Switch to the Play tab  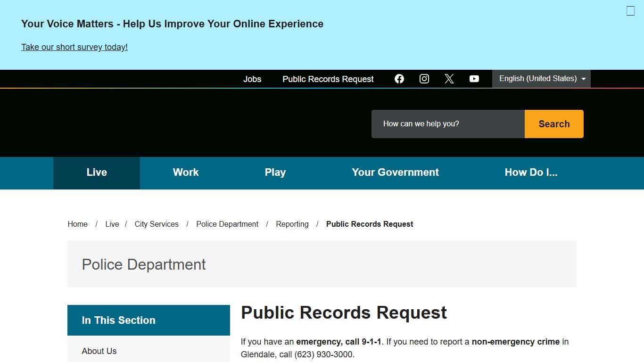[x=275, y=173]
